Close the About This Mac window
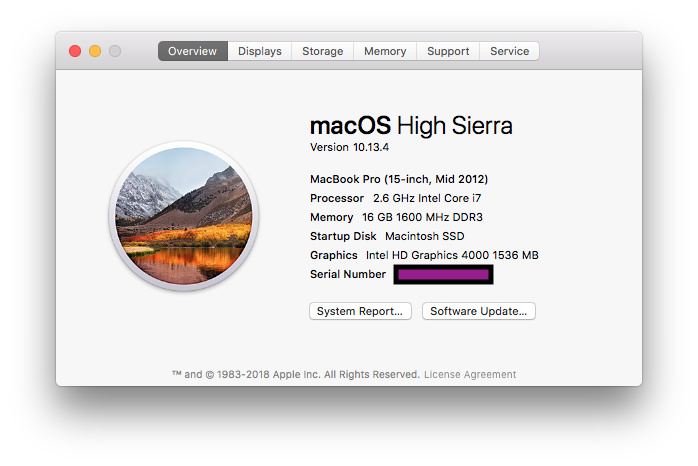698x466 pixels. click(x=75, y=51)
